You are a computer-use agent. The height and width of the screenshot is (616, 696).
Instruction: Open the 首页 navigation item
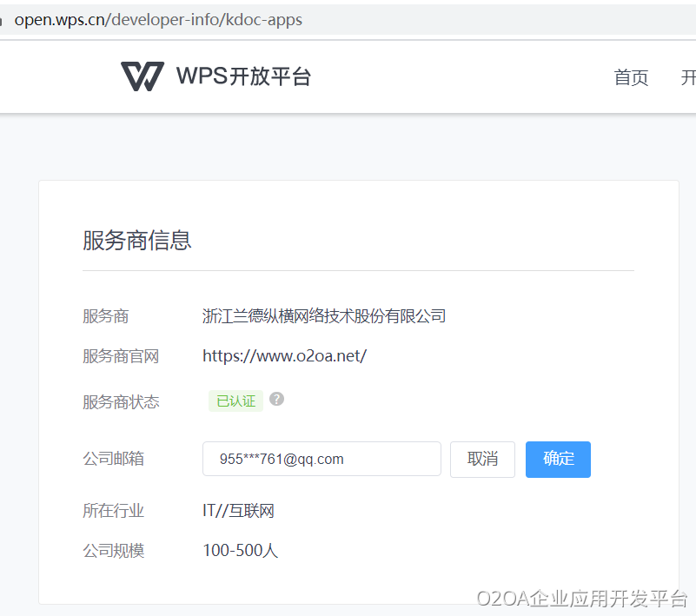coord(631,77)
